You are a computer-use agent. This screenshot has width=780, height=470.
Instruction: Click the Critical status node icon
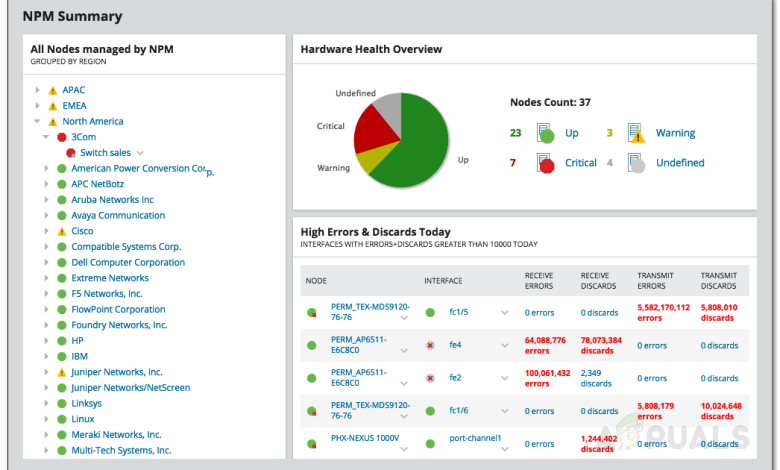pos(545,163)
